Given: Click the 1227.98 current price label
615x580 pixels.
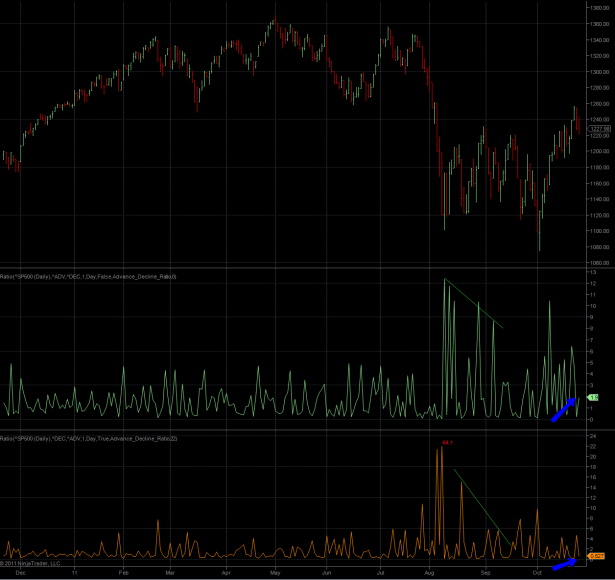Looking at the screenshot, I should [x=600, y=128].
